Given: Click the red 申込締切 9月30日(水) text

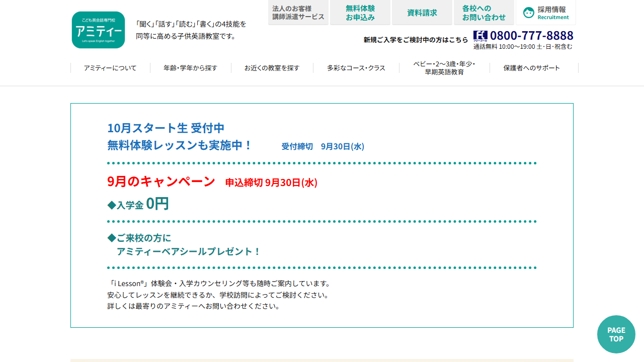Looking at the screenshot, I should (x=271, y=183).
